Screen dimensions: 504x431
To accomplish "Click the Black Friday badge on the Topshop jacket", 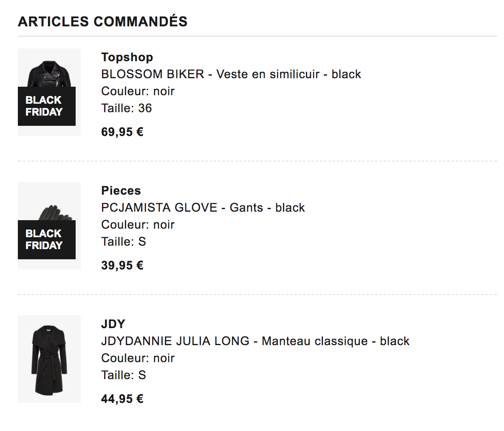I will click(47, 106).
